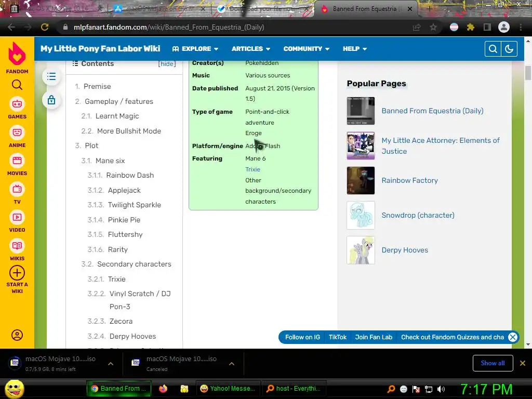This screenshot has height=399, width=532.
Task: Click the Snowdrop character thumbnail
Action: pos(361,215)
